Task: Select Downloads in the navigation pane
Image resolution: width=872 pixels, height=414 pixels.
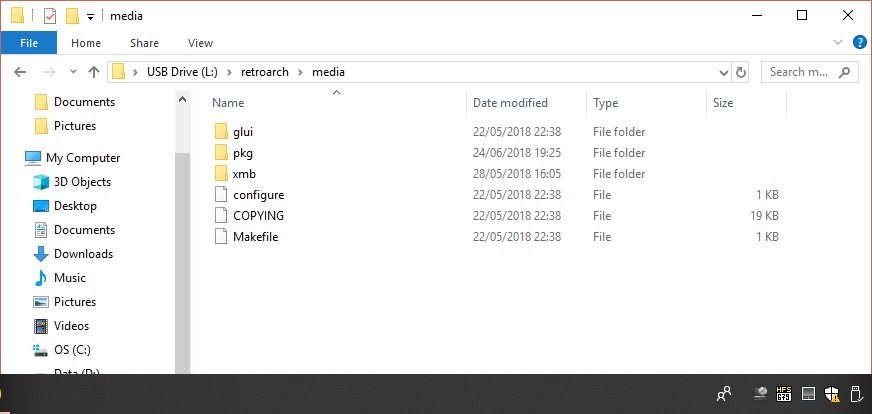Action: pyautogui.click(x=83, y=254)
